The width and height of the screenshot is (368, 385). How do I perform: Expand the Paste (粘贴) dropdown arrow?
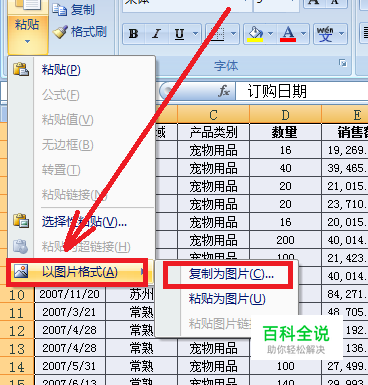[x=27, y=42]
